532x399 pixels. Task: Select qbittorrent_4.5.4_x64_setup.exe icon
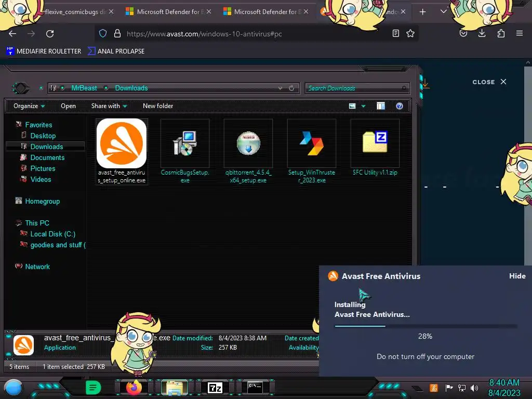[248, 143]
